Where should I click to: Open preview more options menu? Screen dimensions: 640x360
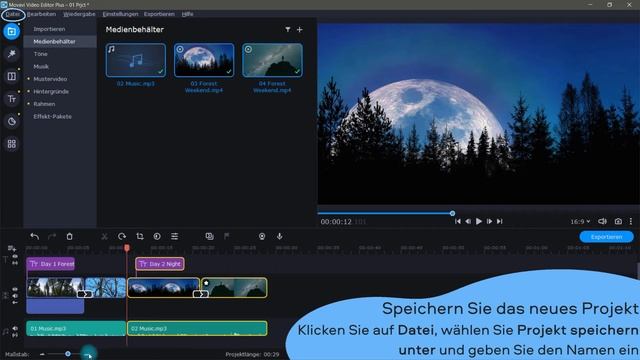pos(631,221)
